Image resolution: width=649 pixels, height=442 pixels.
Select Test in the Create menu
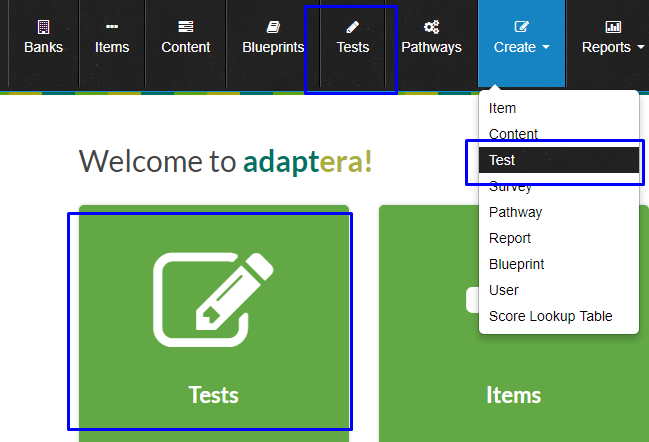(x=559, y=160)
